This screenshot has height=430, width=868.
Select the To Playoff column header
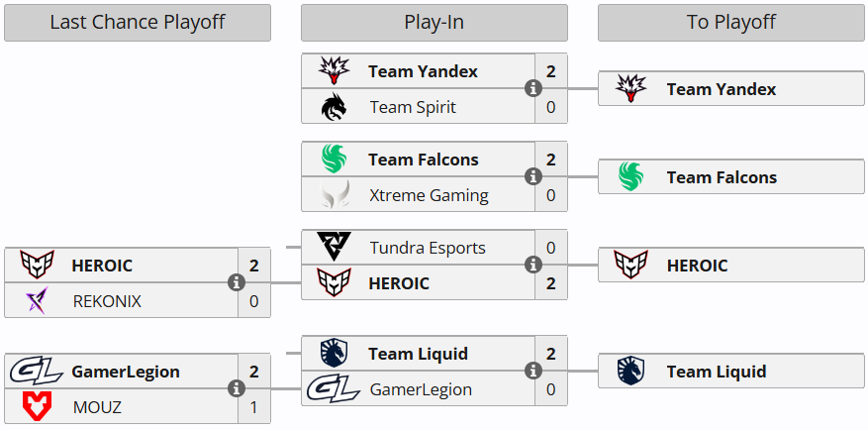coord(731,22)
